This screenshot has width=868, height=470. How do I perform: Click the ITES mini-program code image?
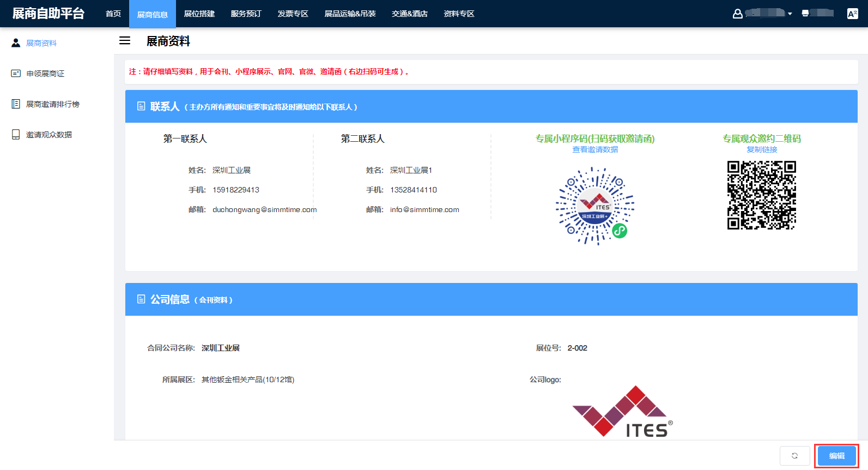click(x=595, y=206)
